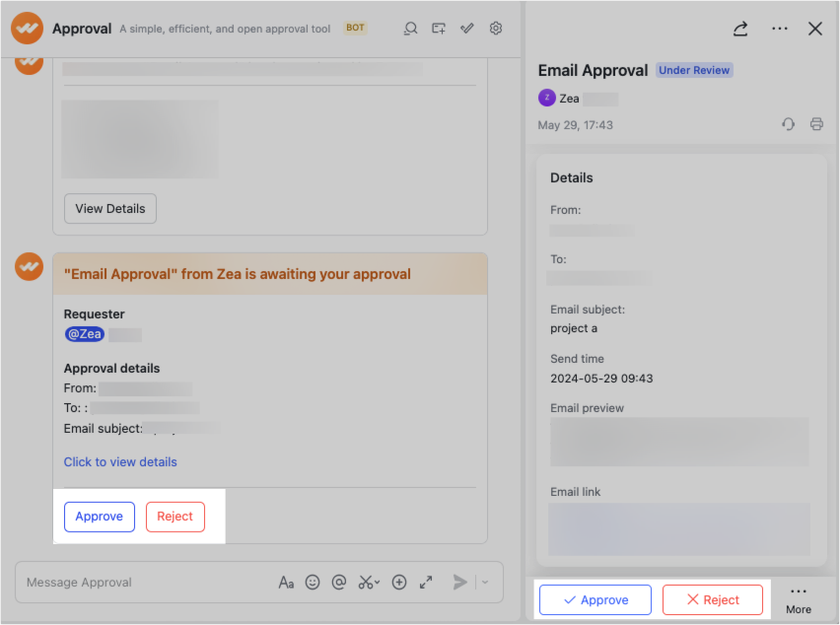
Task: Create a new approval from the header icon
Action: pos(438,29)
